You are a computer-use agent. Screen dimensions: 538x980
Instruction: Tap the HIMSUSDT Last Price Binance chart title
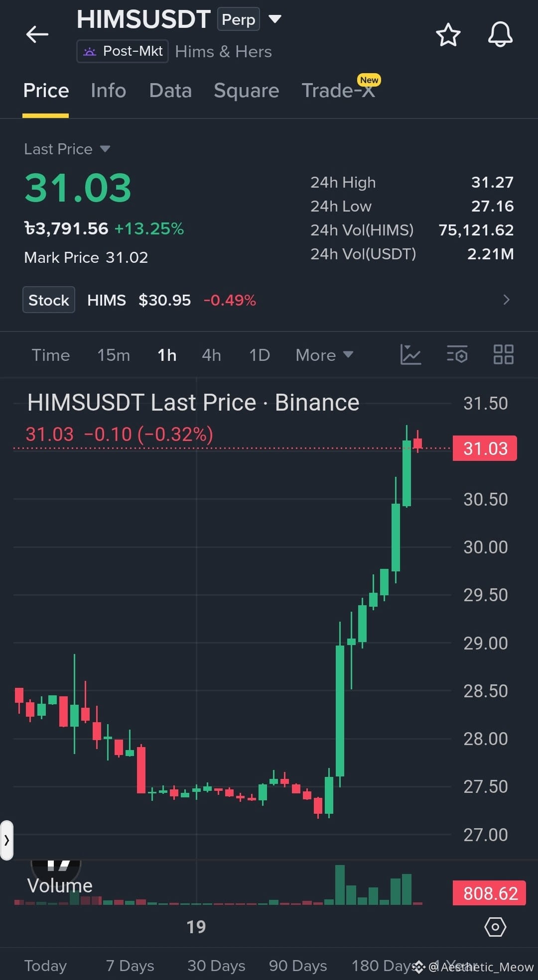pos(193,402)
